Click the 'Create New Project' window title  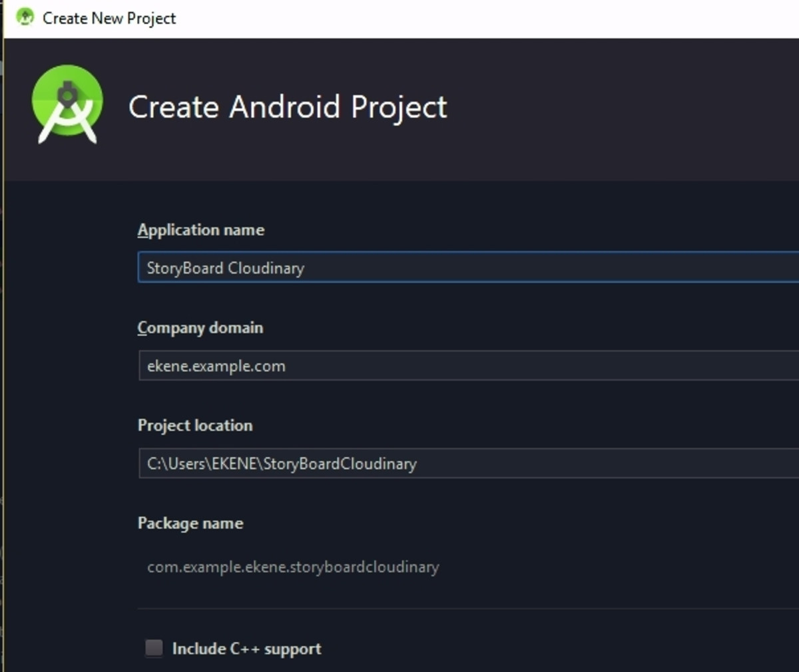[x=109, y=18]
